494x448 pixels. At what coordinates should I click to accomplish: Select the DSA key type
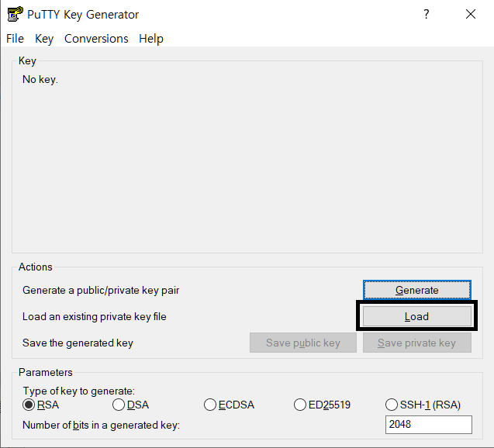[x=131, y=405]
